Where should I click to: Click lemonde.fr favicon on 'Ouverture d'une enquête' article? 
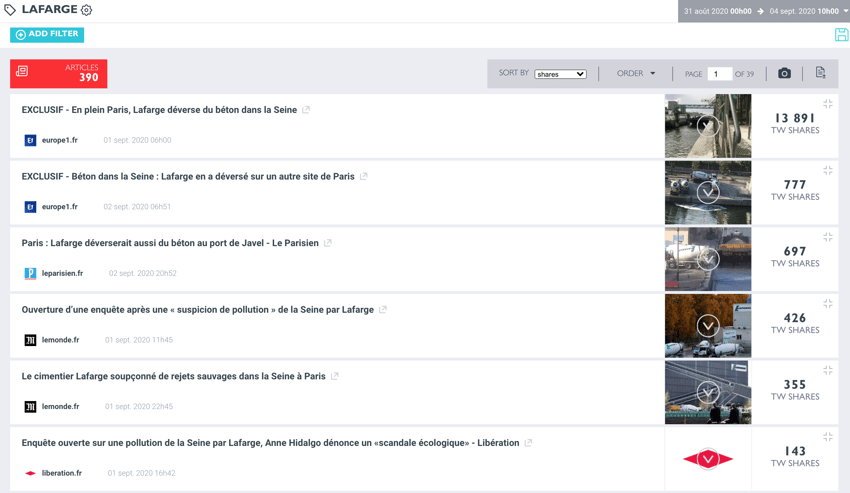point(30,340)
